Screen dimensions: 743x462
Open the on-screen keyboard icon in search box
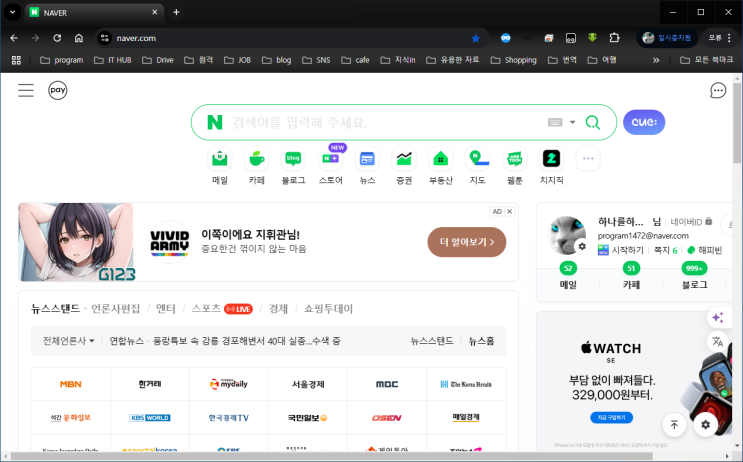click(x=555, y=122)
